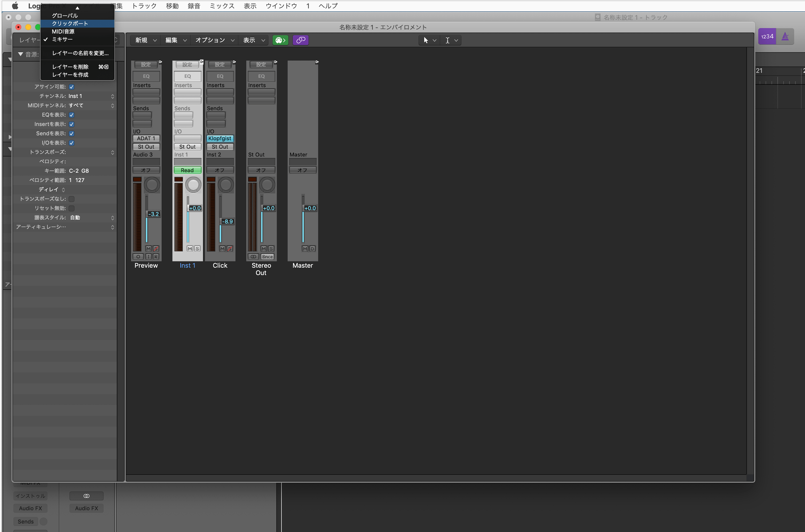Enable the トランスポーズなし checkbox
The width and height of the screenshot is (805, 532).
[72, 199]
